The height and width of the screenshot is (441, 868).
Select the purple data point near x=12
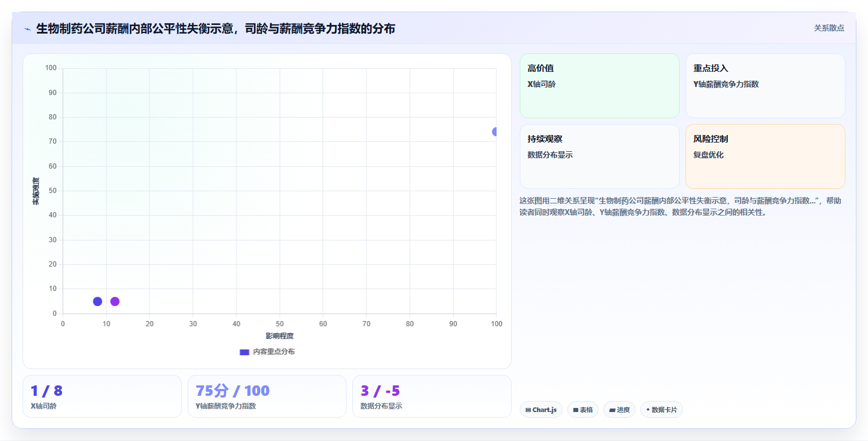click(115, 301)
